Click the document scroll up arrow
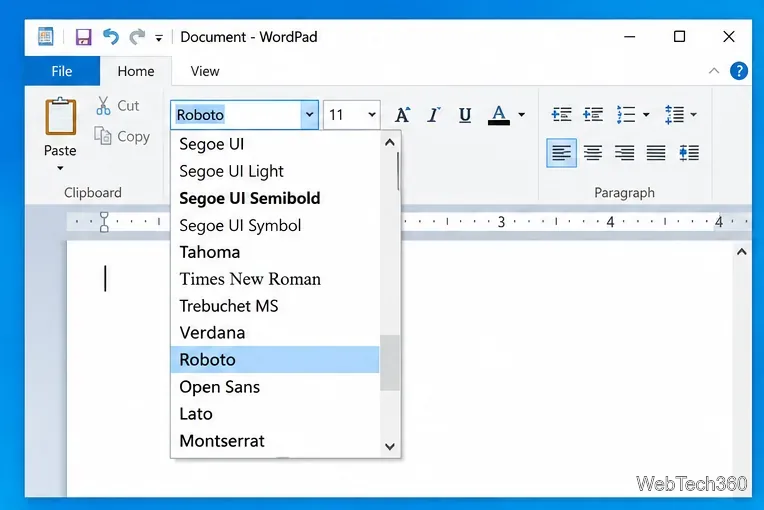The height and width of the screenshot is (510, 764). tap(742, 252)
